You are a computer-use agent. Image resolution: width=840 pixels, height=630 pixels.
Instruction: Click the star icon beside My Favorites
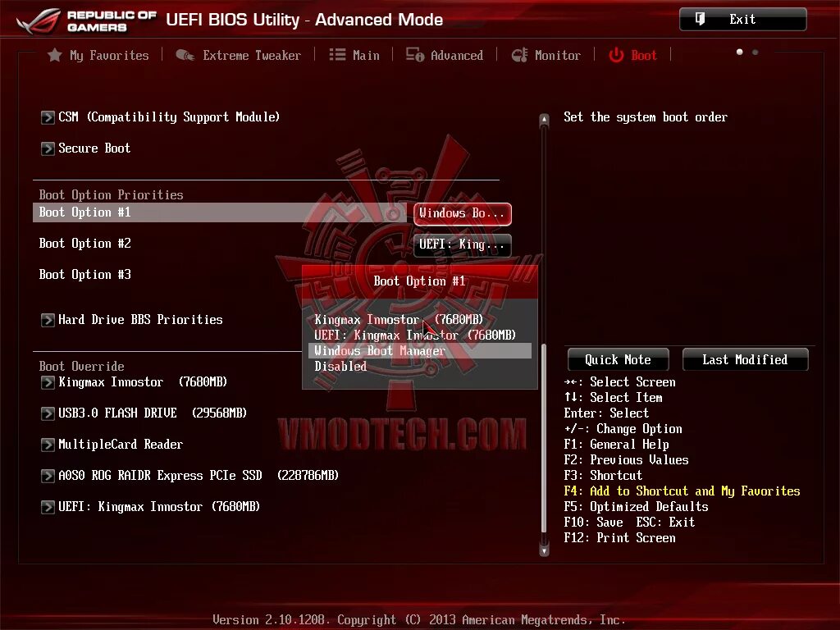tap(55, 55)
